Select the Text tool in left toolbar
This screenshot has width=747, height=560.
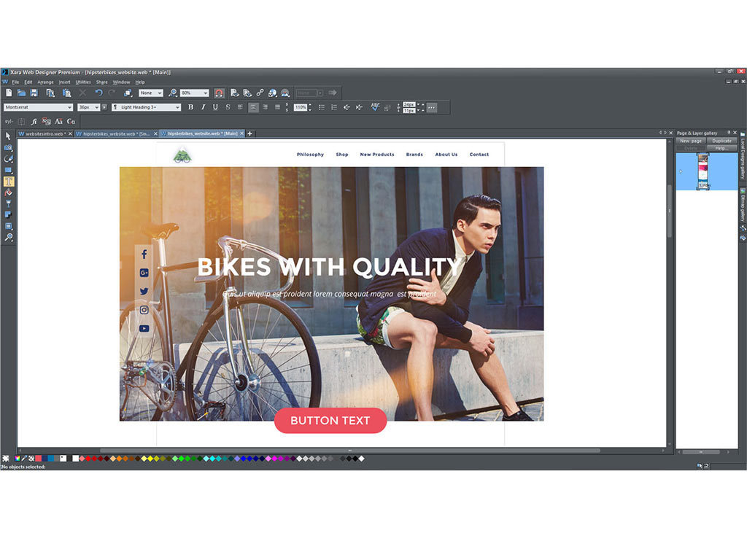coord(8,182)
